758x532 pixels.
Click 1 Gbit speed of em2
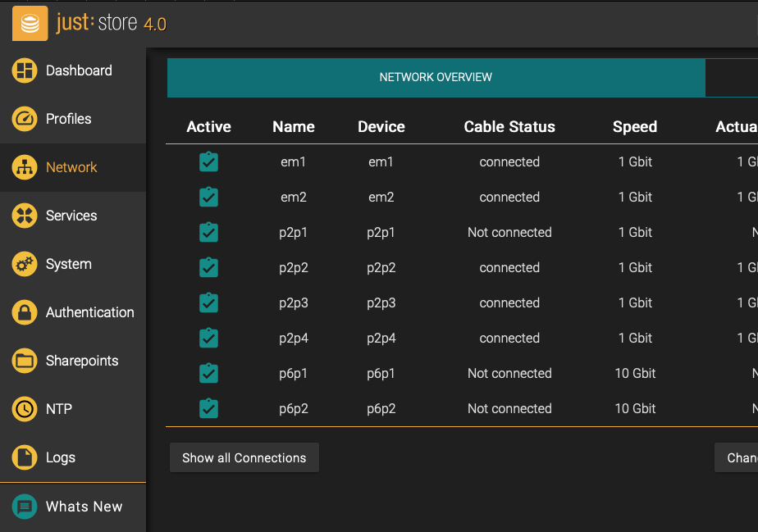click(635, 198)
